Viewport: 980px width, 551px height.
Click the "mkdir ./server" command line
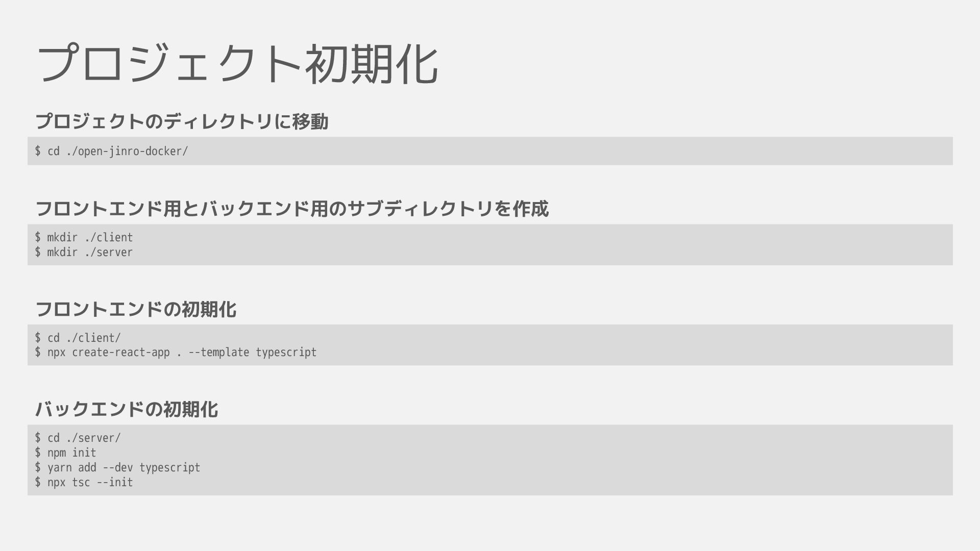[84, 253]
